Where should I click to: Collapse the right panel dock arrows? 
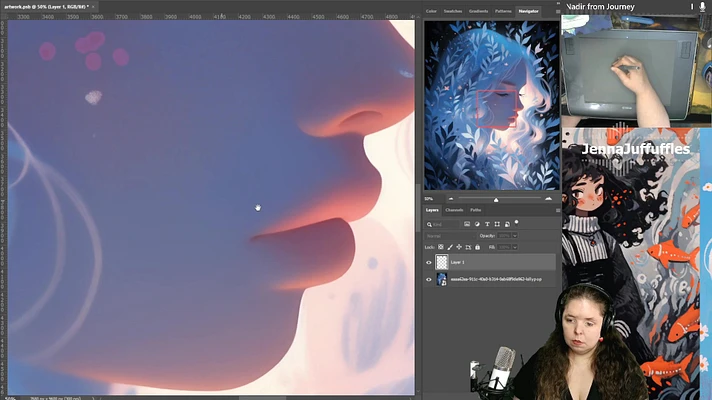tap(558, 3)
